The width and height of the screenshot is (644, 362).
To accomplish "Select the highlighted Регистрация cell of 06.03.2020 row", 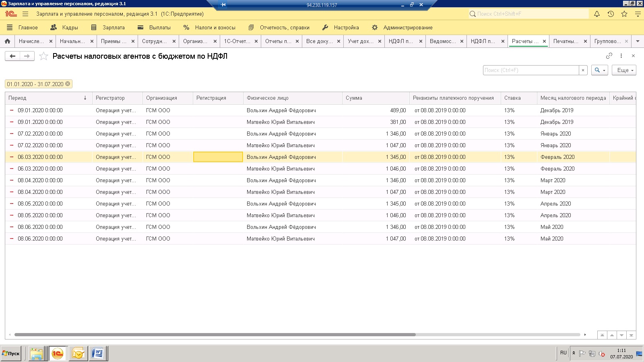I will [x=218, y=157].
